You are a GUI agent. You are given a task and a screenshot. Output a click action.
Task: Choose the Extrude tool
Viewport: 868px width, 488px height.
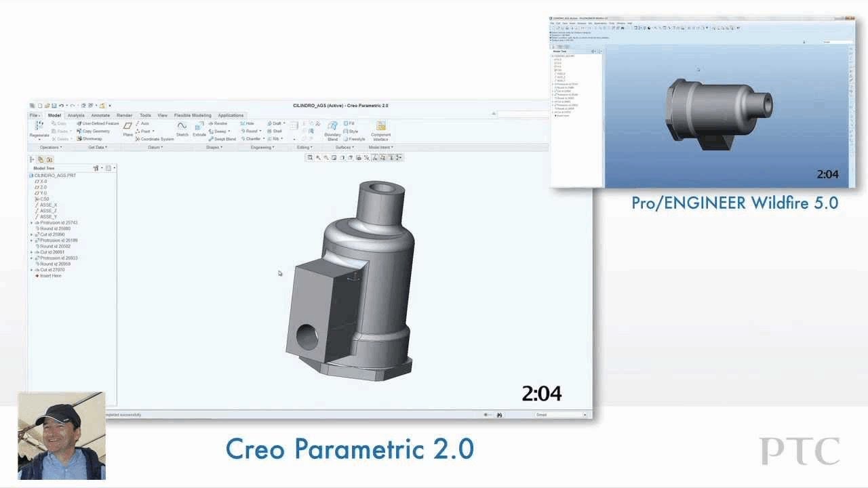pos(199,129)
